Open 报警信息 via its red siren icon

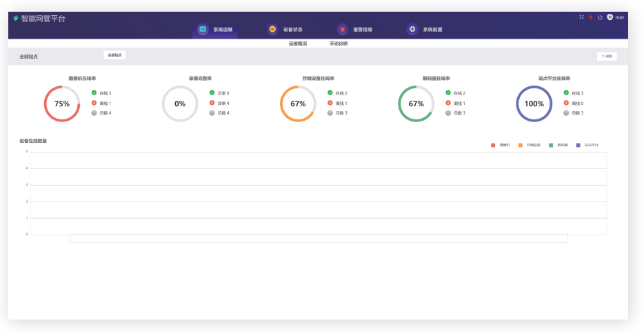(343, 29)
